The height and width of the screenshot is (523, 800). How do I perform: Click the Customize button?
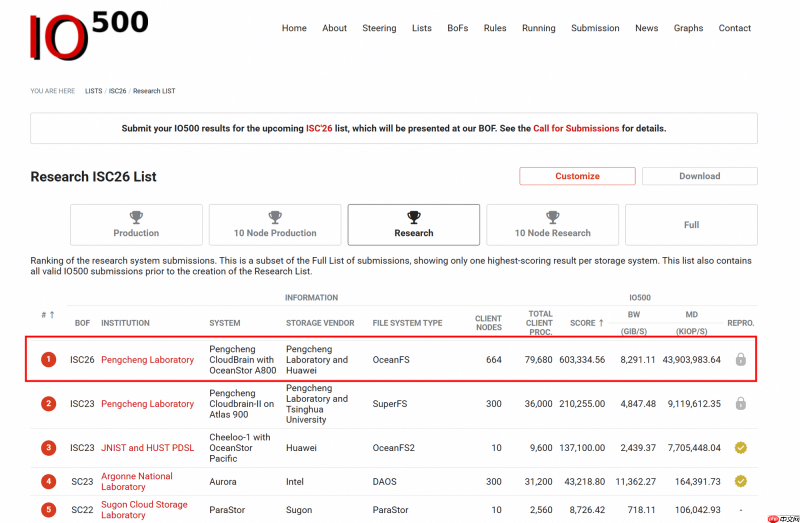click(x=578, y=176)
